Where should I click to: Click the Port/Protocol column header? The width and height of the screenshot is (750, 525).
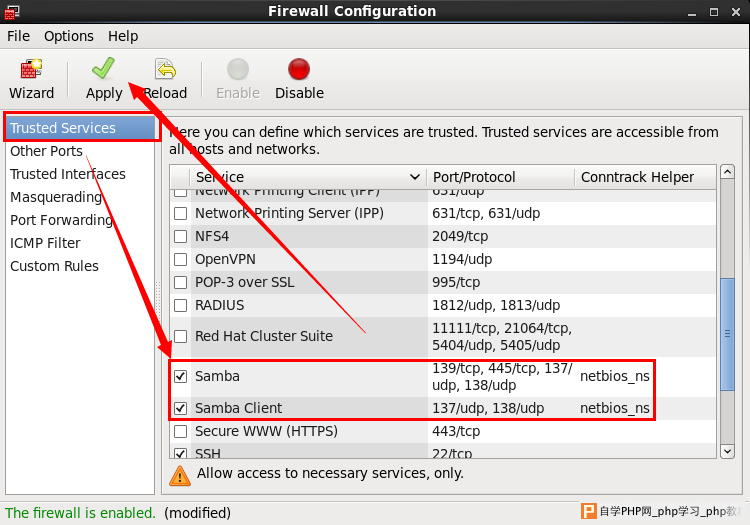coord(500,177)
